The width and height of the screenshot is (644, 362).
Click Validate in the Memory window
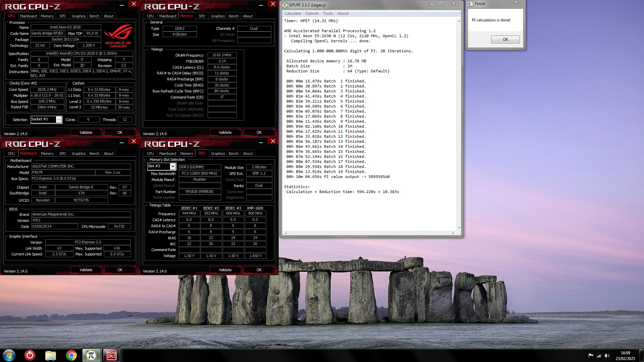tap(225, 132)
